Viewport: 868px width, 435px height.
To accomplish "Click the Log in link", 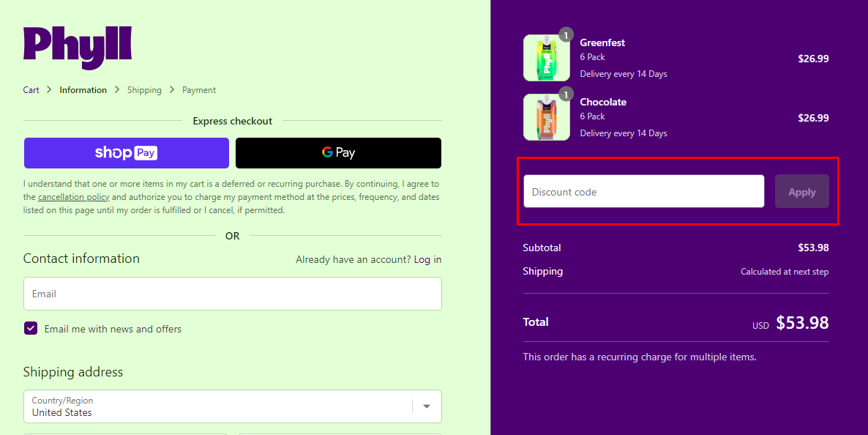I will coord(427,259).
